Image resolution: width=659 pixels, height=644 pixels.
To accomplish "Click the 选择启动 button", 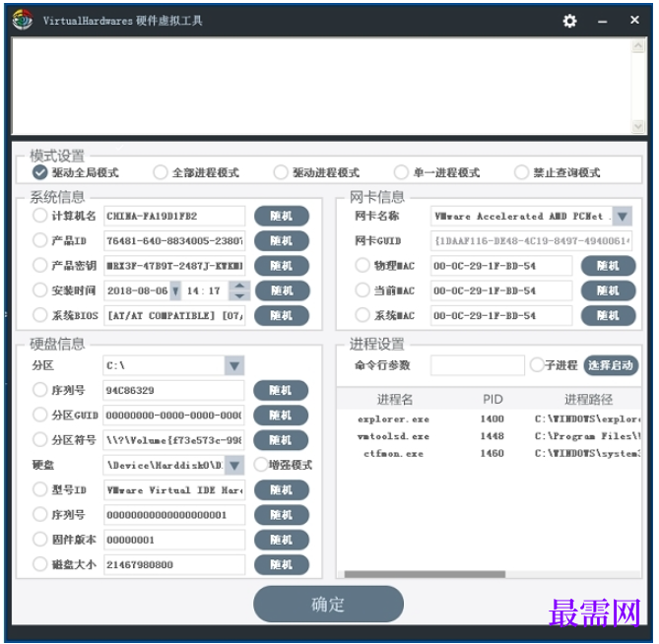I will click(x=611, y=365).
